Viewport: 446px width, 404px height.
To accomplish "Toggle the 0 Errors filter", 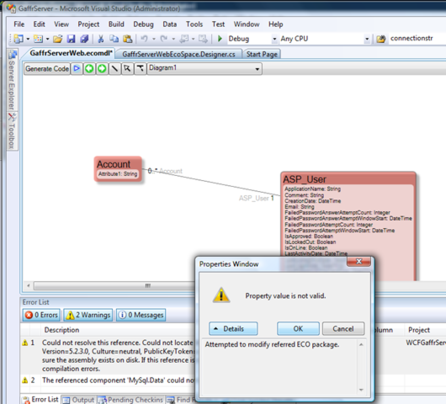I will coord(42,315).
